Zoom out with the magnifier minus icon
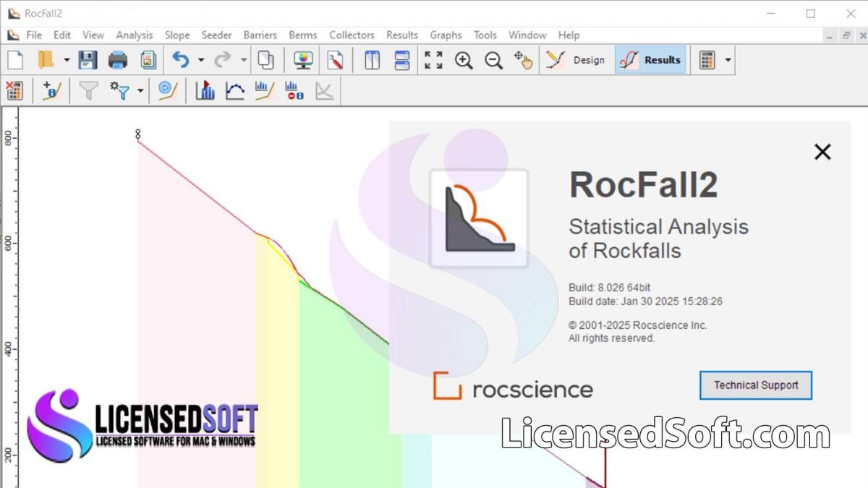The height and width of the screenshot is (488, 868). (494, 60)
